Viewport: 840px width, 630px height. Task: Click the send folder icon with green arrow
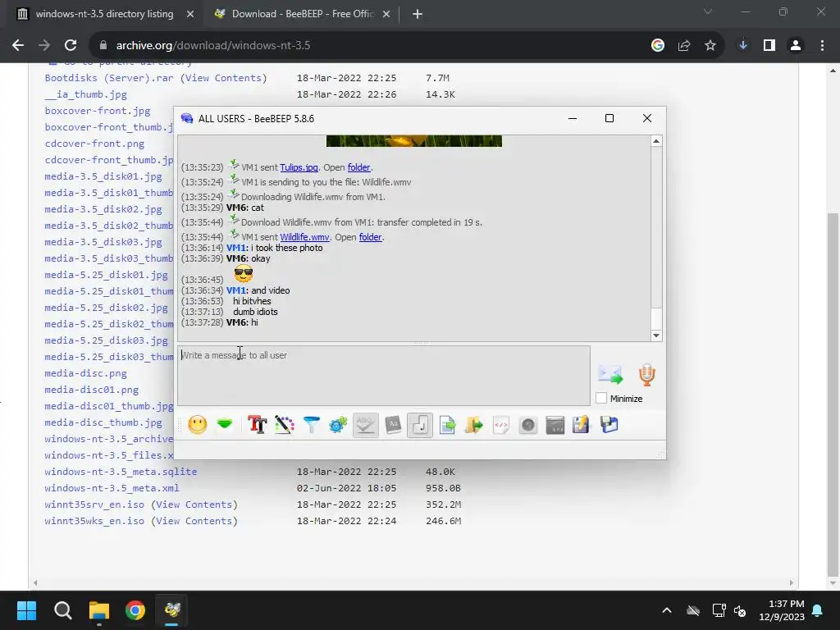click(473, 426)
